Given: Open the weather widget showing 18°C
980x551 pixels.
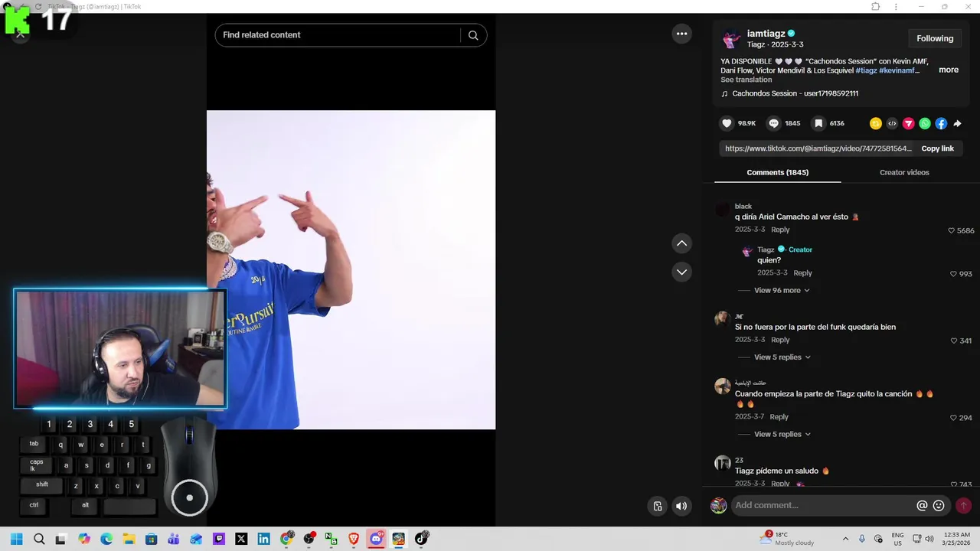Looking at the screenshot, I should tap(787, 539).
